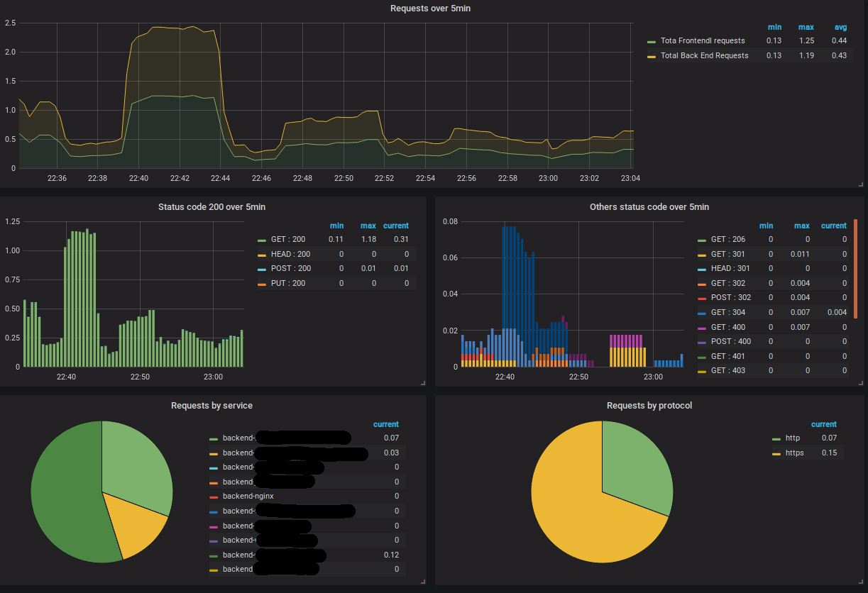Toggle the GET : 400 series label
The width and height of the screenshot is (868, 593).
tap(728, 327)
